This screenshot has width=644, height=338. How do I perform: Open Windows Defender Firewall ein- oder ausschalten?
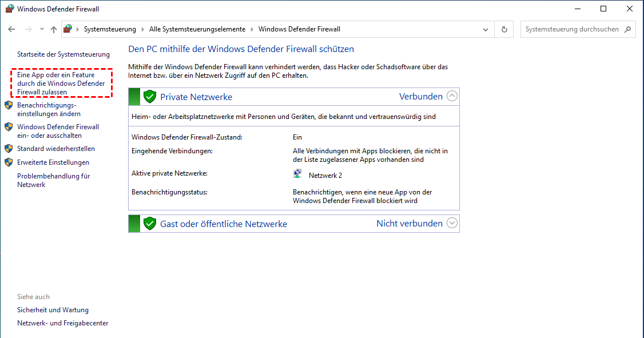58,131
